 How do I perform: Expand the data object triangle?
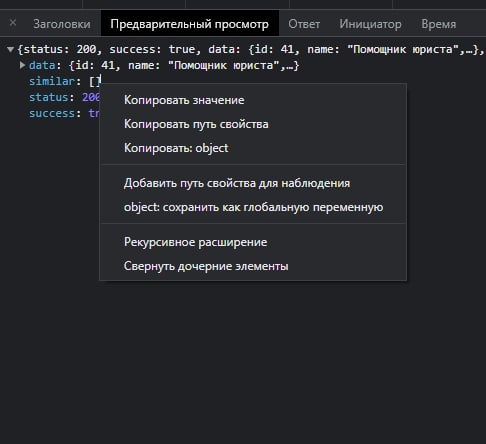(x=22, y=65)
